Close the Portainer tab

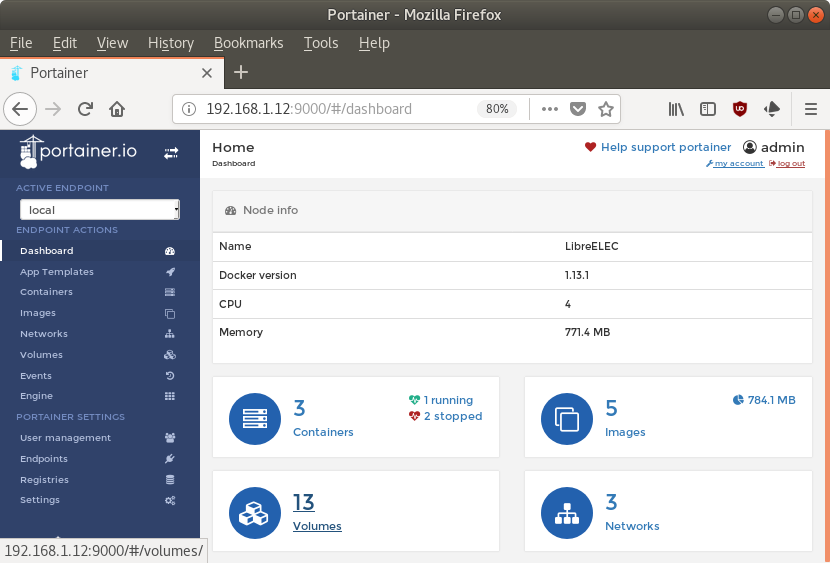207,73
